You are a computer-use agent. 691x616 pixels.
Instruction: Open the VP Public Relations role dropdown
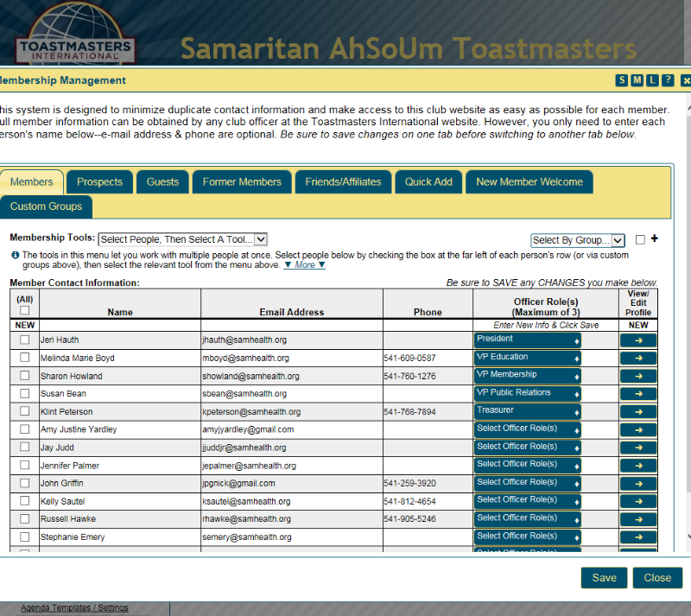click(528, 394)
